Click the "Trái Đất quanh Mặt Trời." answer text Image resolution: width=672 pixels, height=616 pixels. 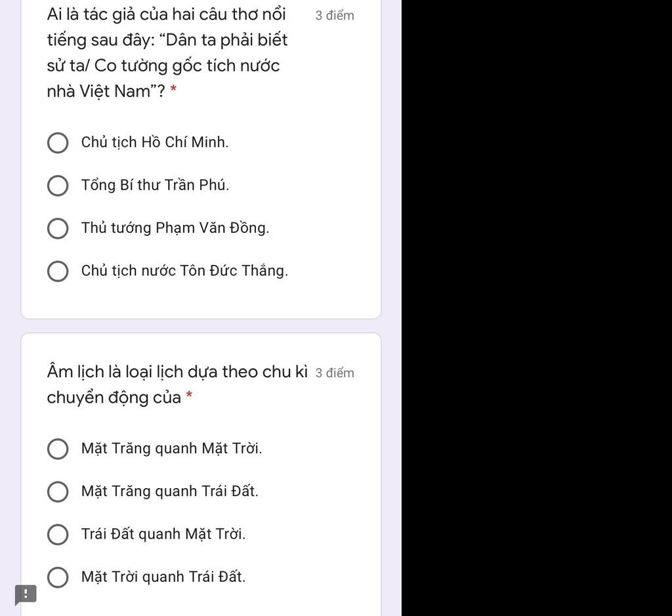point(163,534)
